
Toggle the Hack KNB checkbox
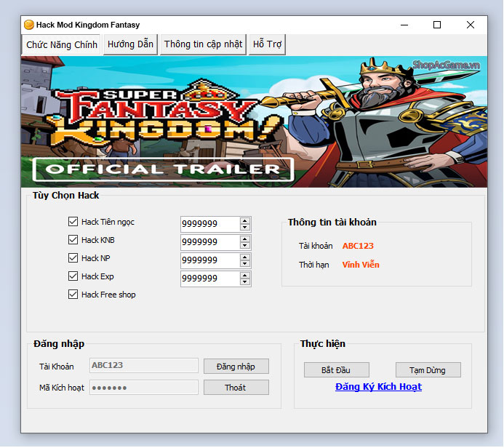click(73, 240)
